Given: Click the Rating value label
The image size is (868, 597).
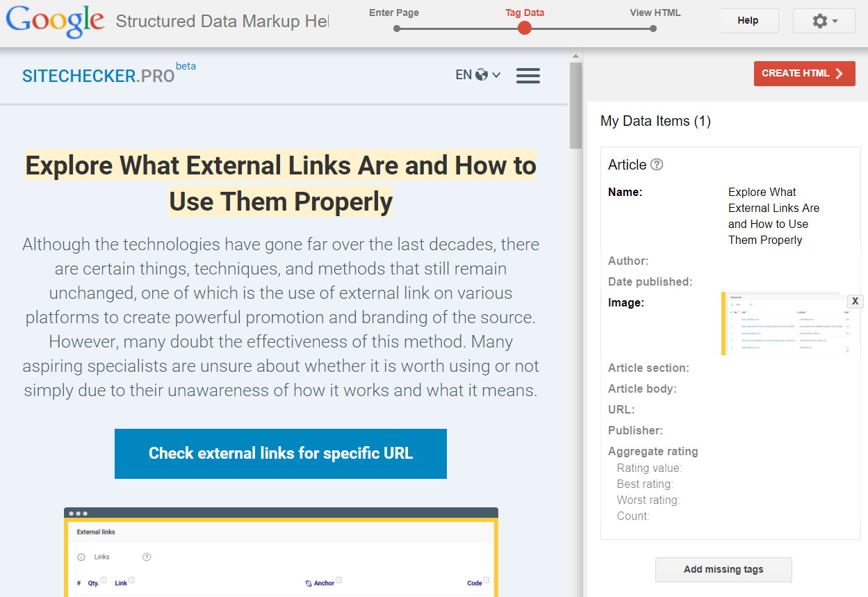Looking at the screenshot, I should [650, 468].
